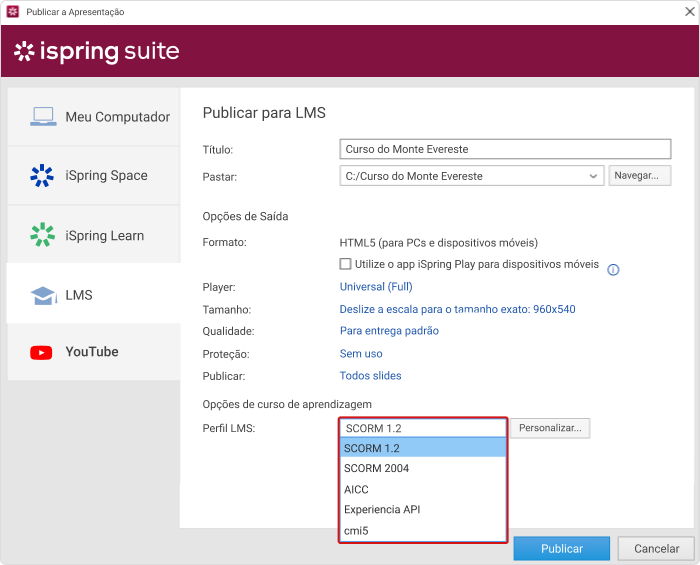Pick Experiencia API from the dropdown list
Image resolution: width=700 pixels, height=565 pixels.
tap(423, 510)
